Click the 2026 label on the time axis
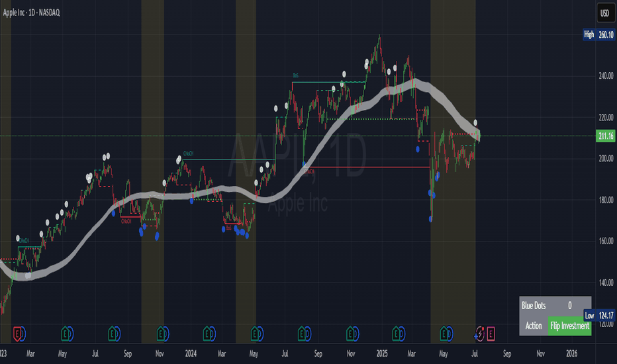 [571, 354]
